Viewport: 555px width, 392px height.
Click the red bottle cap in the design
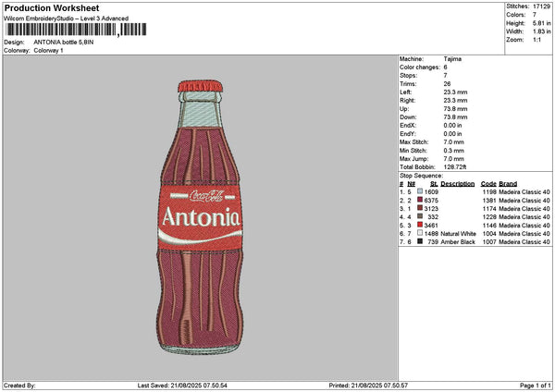pyautogui.click(x=201, y=86)
